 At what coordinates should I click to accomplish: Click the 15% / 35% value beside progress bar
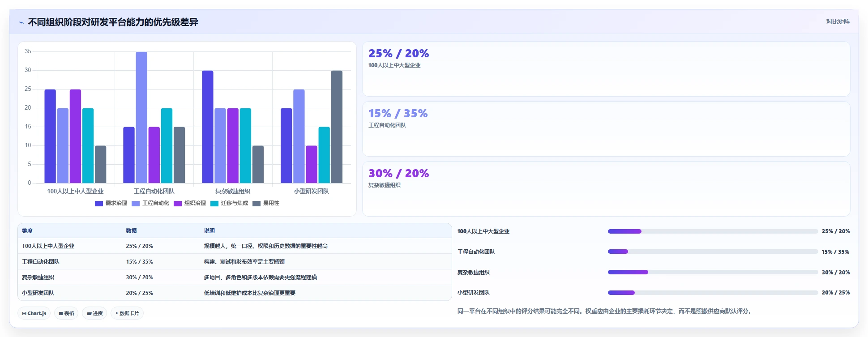tap(835, 252)
